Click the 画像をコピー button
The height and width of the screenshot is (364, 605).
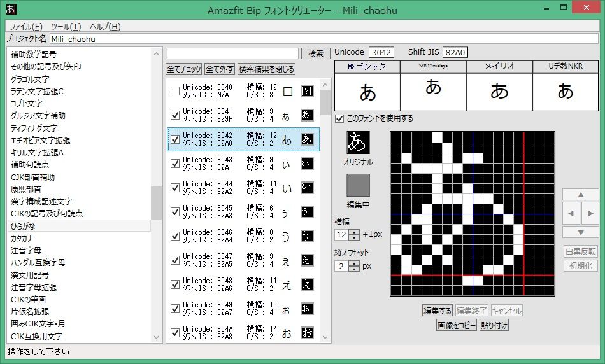point(457,325)
